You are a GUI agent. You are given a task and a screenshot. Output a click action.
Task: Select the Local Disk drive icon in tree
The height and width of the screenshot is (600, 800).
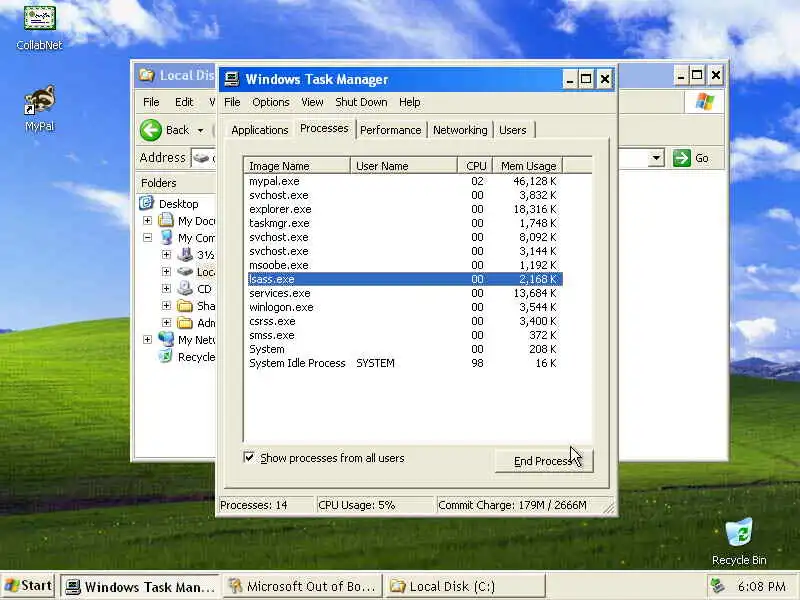pyautogui.click(x=185, y=271)
